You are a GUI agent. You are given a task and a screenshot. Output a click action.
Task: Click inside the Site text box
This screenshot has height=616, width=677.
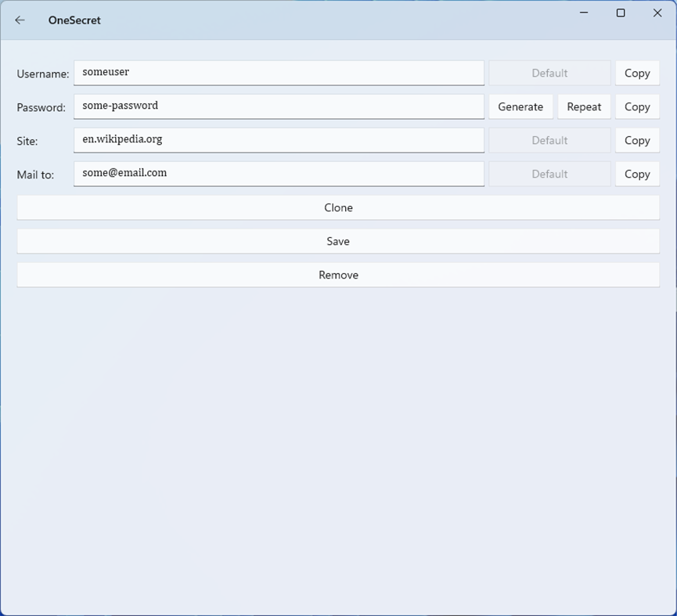(x=279, y=140)
